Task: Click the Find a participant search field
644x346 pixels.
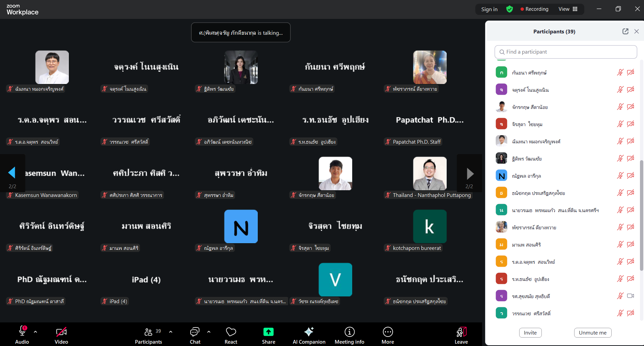Action: tap(566, 52)
